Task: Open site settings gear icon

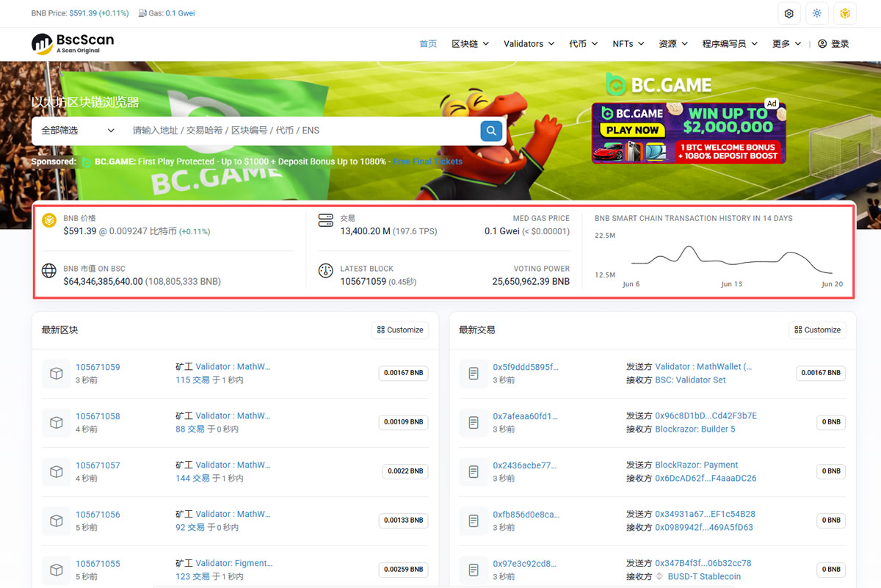Action: (x=789, y=13)
